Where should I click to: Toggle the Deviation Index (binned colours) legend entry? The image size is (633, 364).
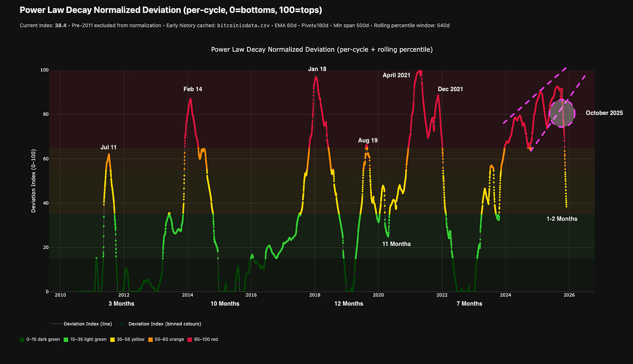pyautogui.click(x=160, y=324)
